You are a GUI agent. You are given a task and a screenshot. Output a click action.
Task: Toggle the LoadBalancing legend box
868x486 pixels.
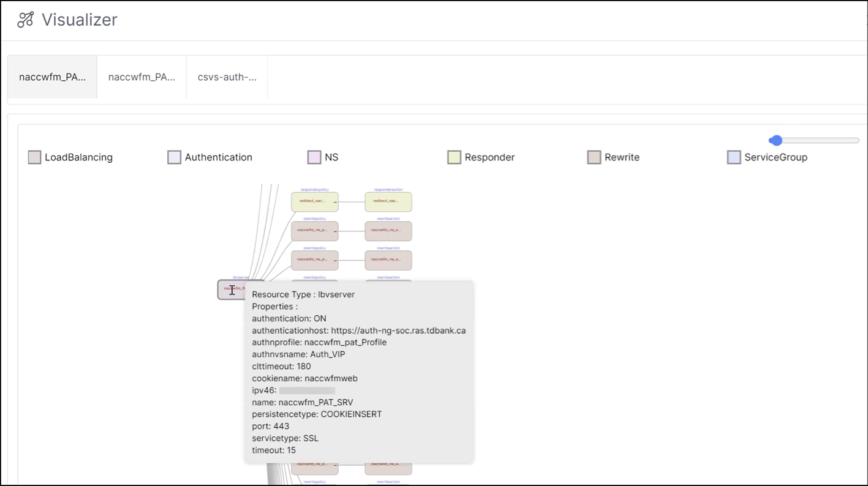[x=34, y=157]
